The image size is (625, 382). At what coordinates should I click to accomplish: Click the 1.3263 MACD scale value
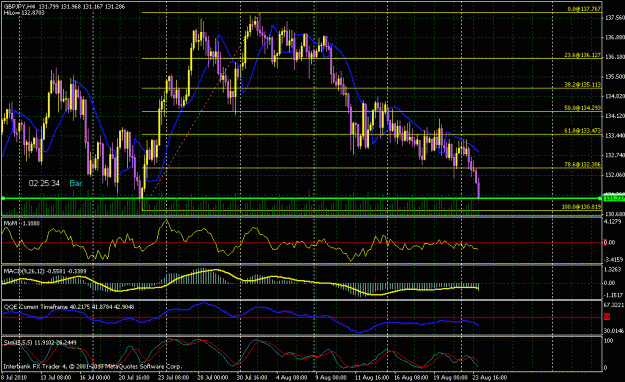click(x=613, y=270)
